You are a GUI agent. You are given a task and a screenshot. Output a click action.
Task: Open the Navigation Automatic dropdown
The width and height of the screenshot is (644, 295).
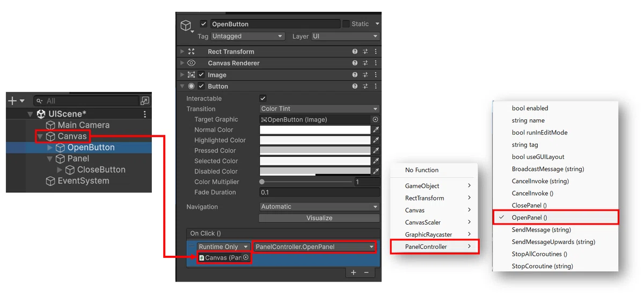pyautogui.click(x=319, y=206)
